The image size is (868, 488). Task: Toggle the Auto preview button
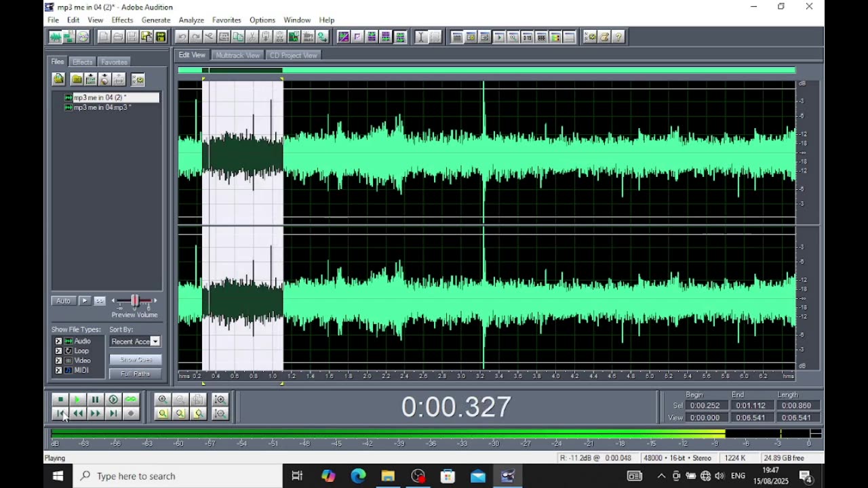64,301
